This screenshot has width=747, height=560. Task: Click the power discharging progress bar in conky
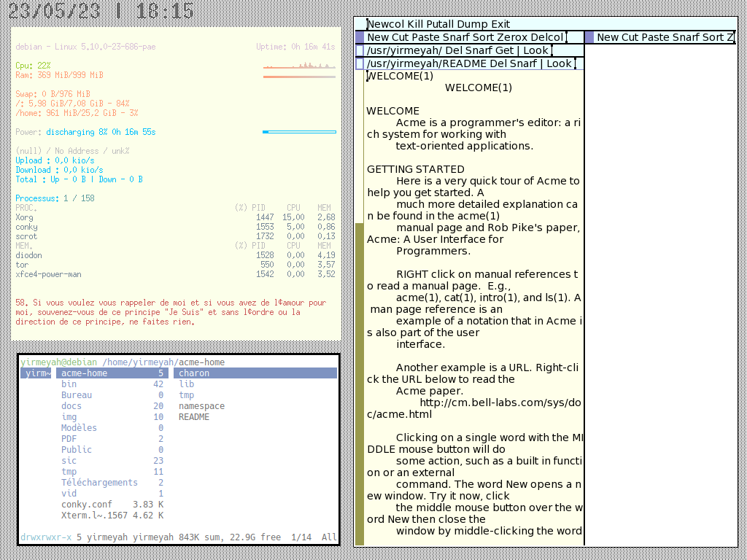click(299, 132)
